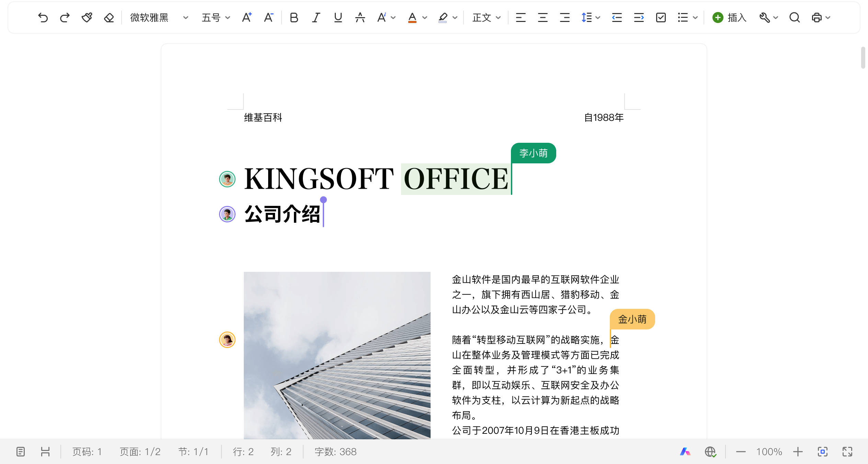
Task: Click the yellow collaborator avatar beside the image
Action: 227,340
